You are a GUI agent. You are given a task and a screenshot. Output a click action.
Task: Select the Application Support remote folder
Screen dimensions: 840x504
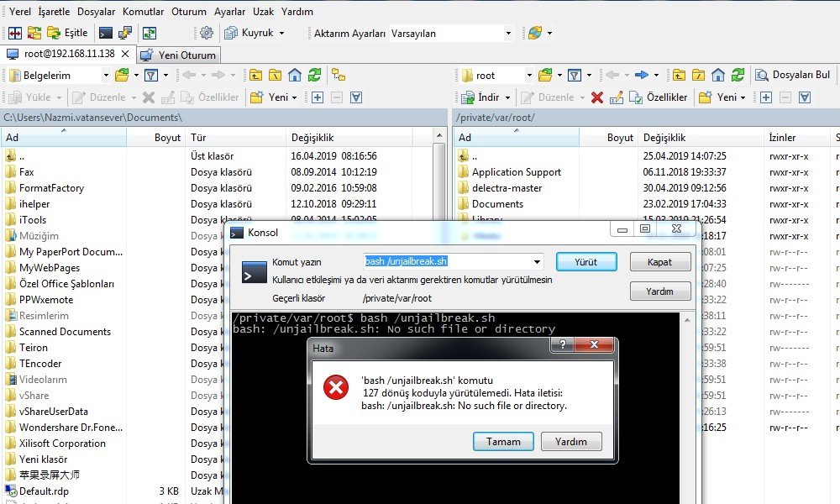517,172
